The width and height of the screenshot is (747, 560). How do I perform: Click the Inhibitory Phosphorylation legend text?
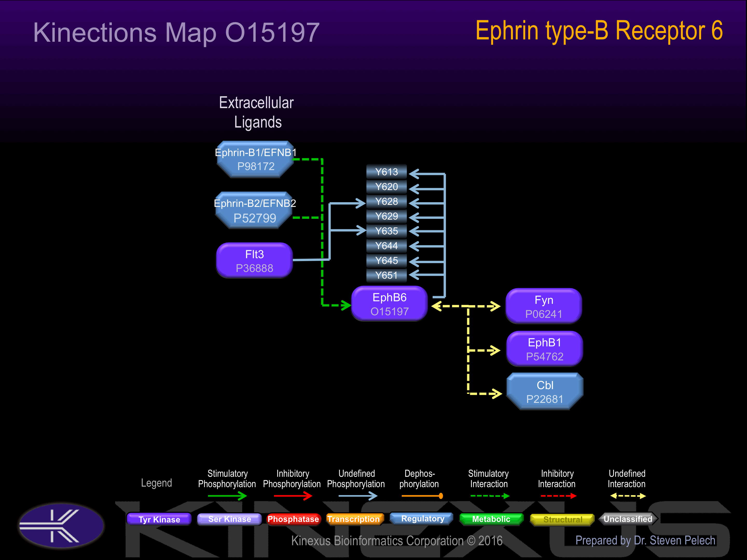point(292,479)
